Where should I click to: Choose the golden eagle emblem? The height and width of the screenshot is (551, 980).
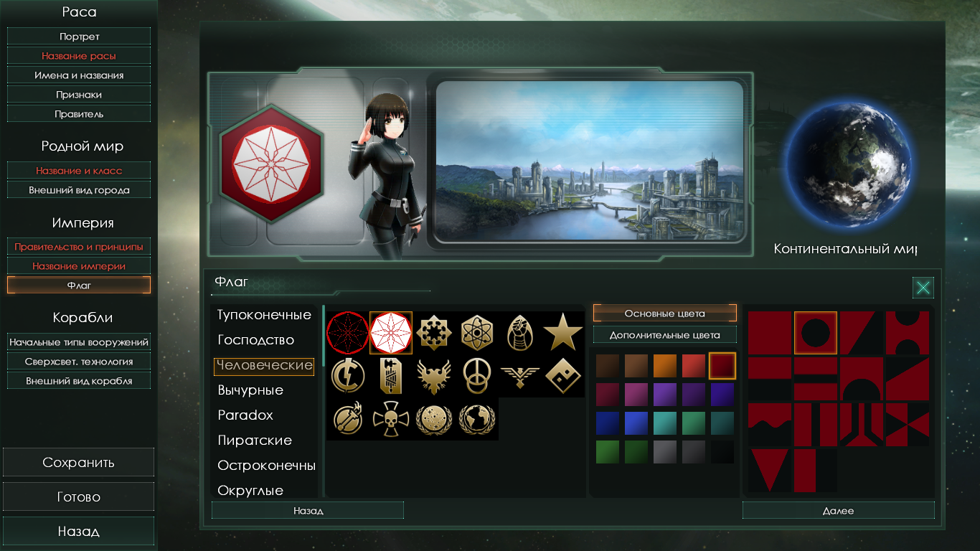click(434, 376)
